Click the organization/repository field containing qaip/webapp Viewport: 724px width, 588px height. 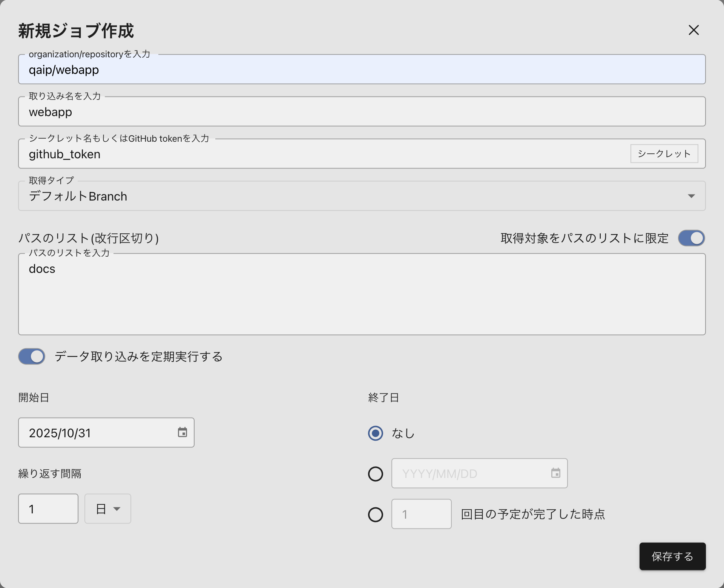tap(264, 69)
